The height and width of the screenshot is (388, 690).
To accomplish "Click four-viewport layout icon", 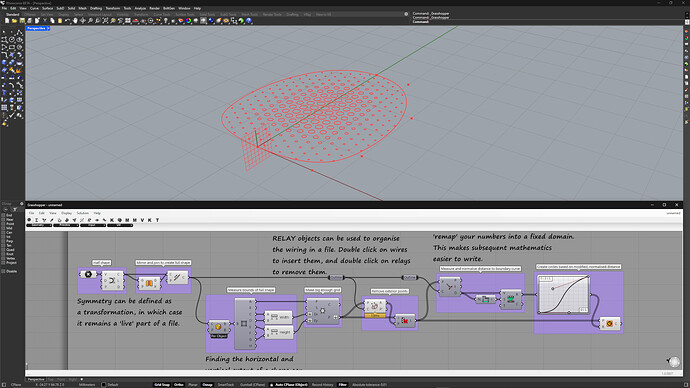I will point(128,21).
